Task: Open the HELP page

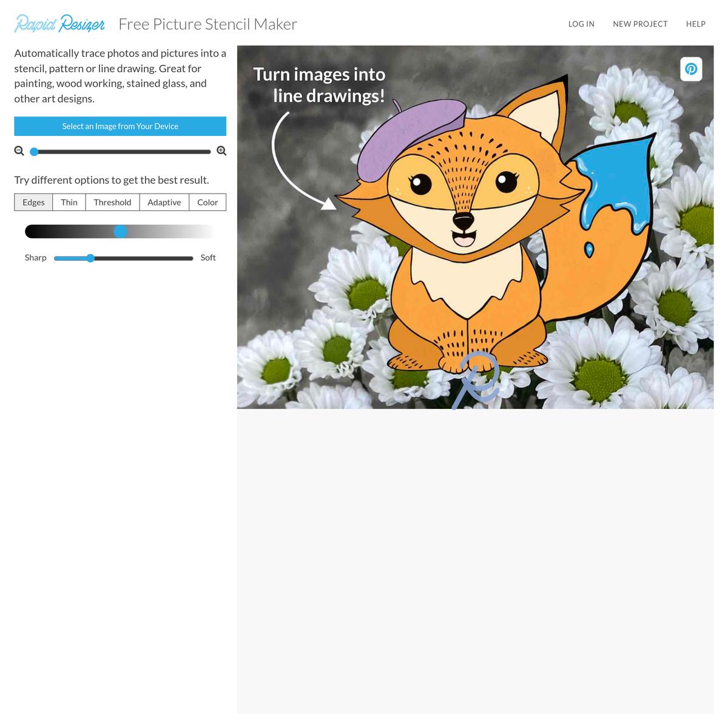Action: pos(696,24)
